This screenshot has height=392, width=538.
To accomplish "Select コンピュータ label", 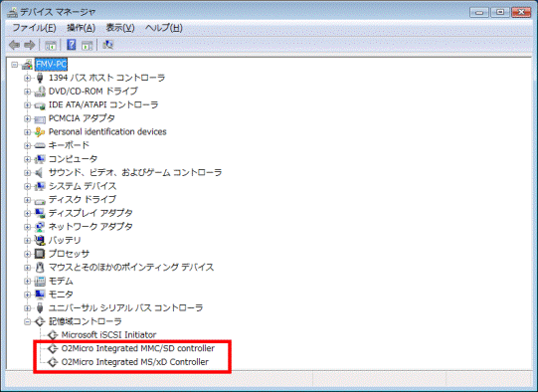I will pos(73,159).
